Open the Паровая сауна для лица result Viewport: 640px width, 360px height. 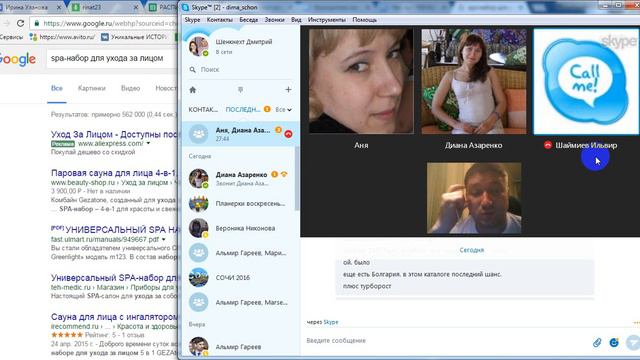pos(114,173)
